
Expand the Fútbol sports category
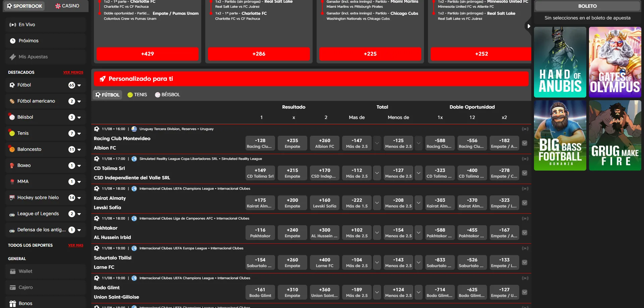point(79,85)
